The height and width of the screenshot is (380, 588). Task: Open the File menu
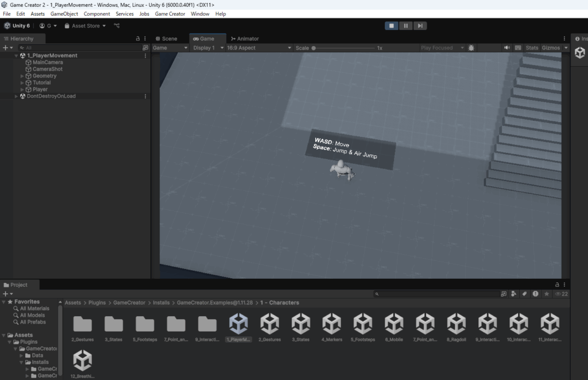click(7, 14)
